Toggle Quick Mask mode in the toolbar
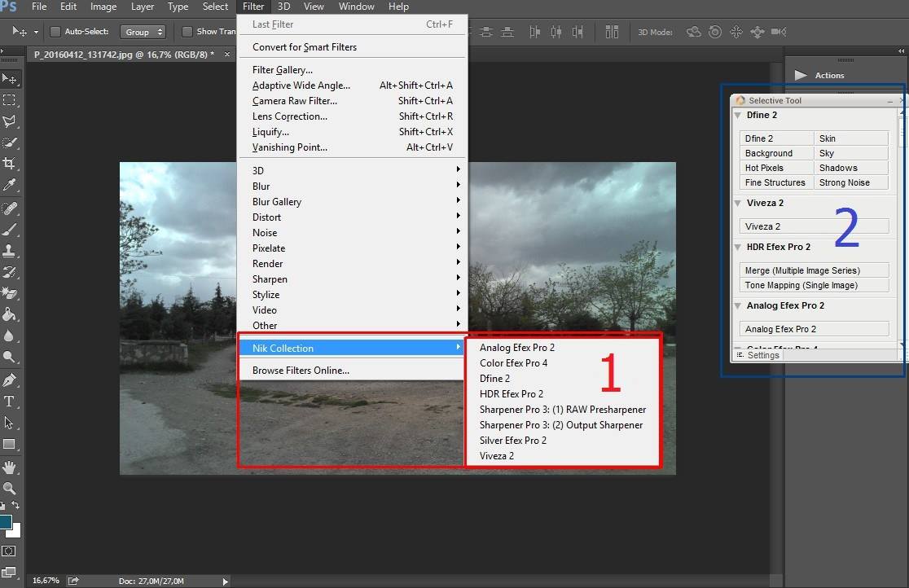909x588 pixels. click(10, 551)
